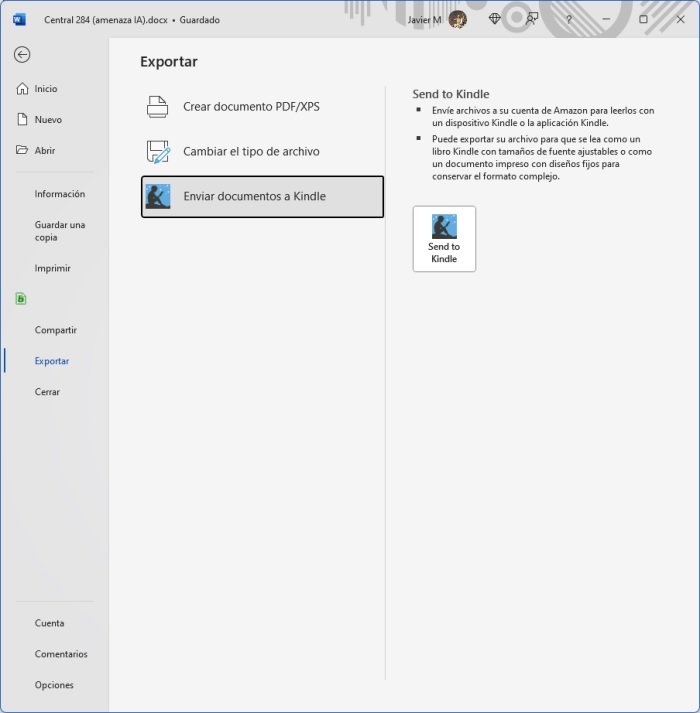Click the feedback person icon in title bar
Screen dimensions: 700x713
(x=531, y=19)
